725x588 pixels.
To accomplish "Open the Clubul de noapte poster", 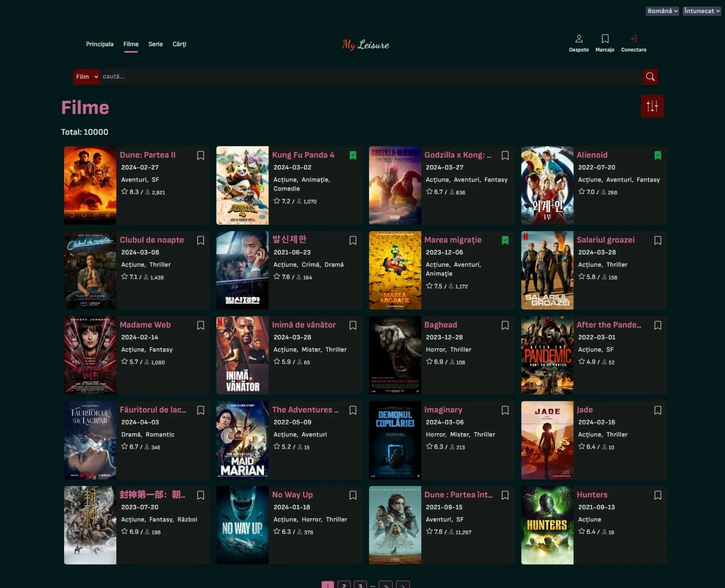I will 90,270.
